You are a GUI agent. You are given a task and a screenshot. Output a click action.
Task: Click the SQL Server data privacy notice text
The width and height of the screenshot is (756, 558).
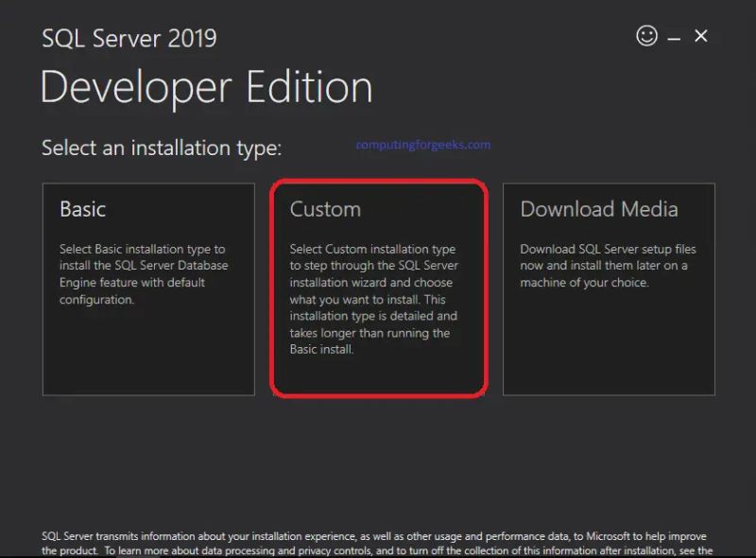(x=377, y=544)
